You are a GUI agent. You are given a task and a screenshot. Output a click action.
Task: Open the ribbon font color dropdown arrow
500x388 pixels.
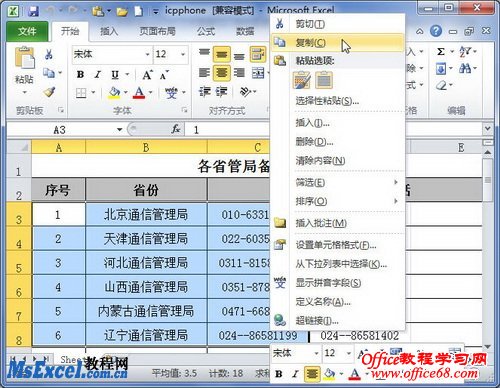151,93
